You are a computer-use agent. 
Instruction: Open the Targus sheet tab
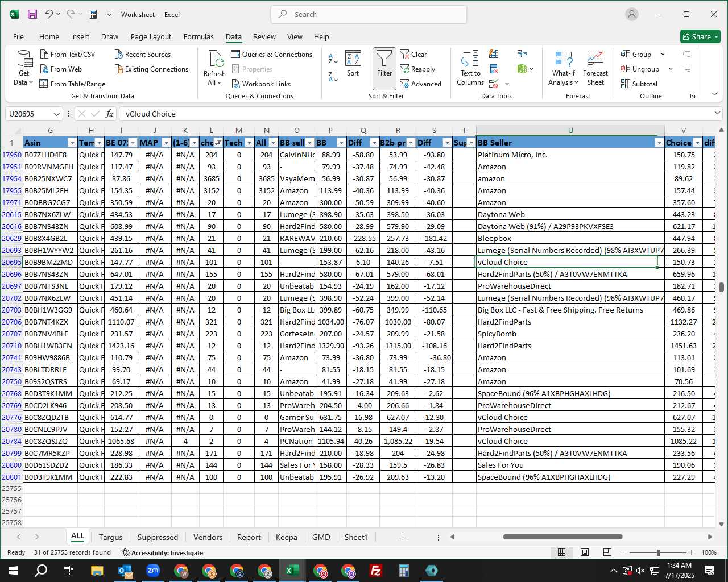click(x=110, y=537)
